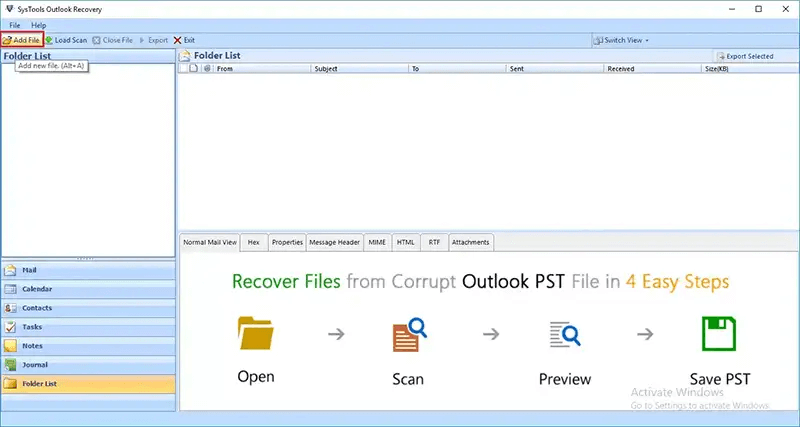Screen dimensions: 800x427
Task: Click the attachment icon column header
Action: coord(207,68)
